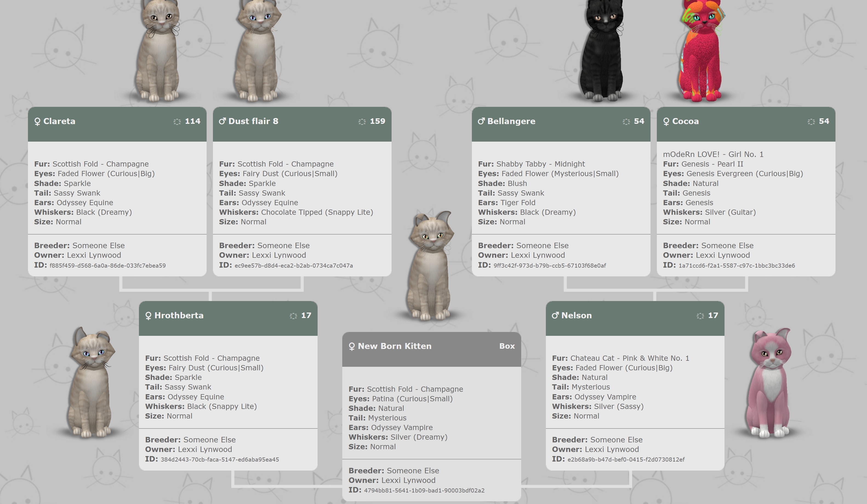The height and width of the screenshot is (504, 867).
Task: Click Cocoa's ID string
Action: tap(737, 266)
